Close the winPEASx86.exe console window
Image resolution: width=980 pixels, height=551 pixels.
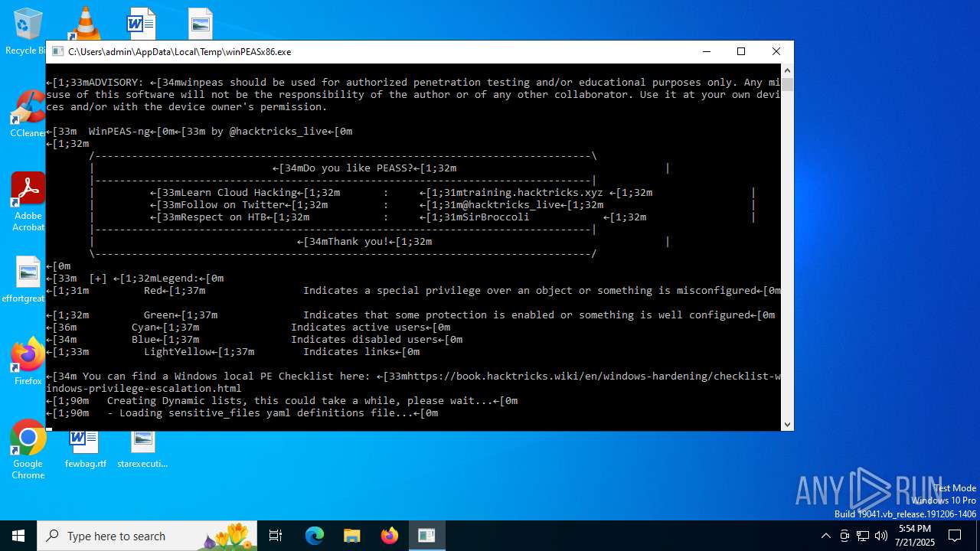[776, 51]
